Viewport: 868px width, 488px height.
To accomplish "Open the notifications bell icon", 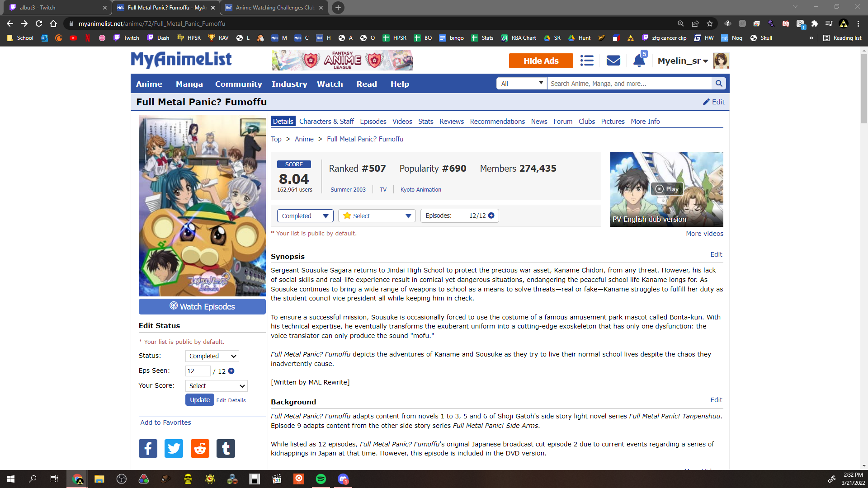I will coord(639,61).
